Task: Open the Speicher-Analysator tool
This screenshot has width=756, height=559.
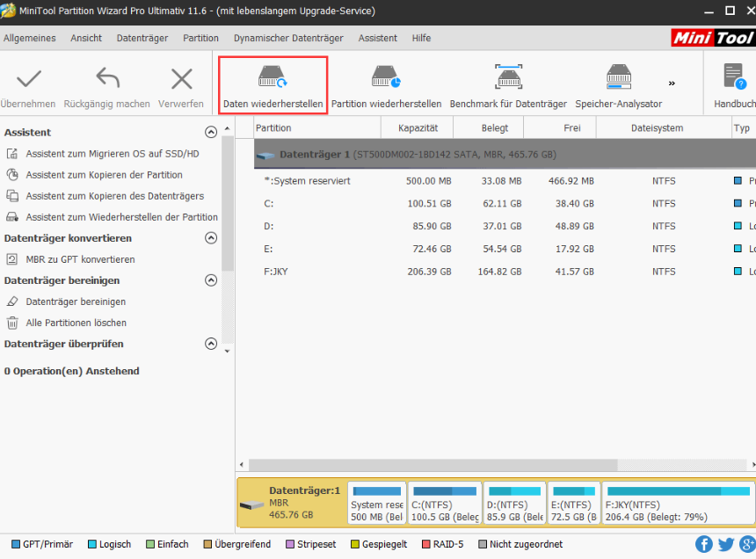Action: point(619,85)
